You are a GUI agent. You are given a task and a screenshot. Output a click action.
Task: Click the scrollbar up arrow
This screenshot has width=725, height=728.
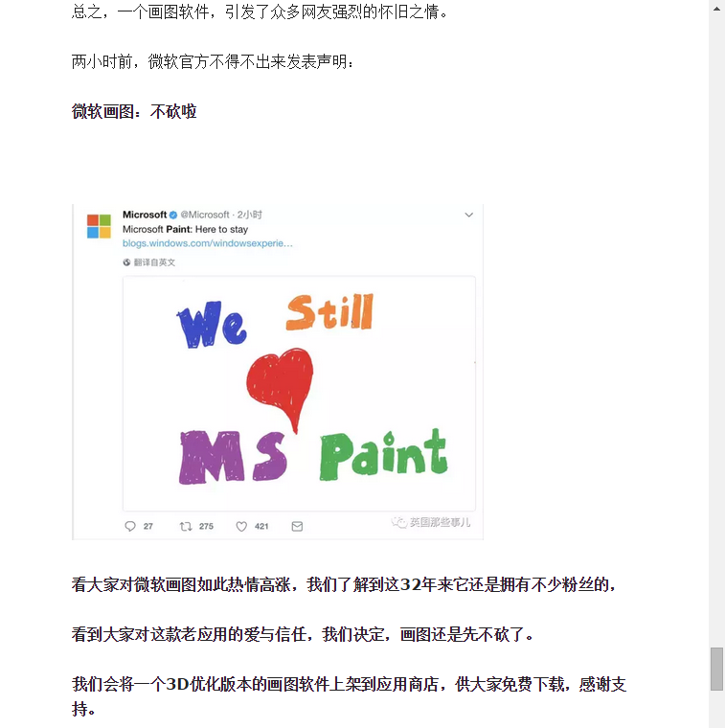coord(716,9)
